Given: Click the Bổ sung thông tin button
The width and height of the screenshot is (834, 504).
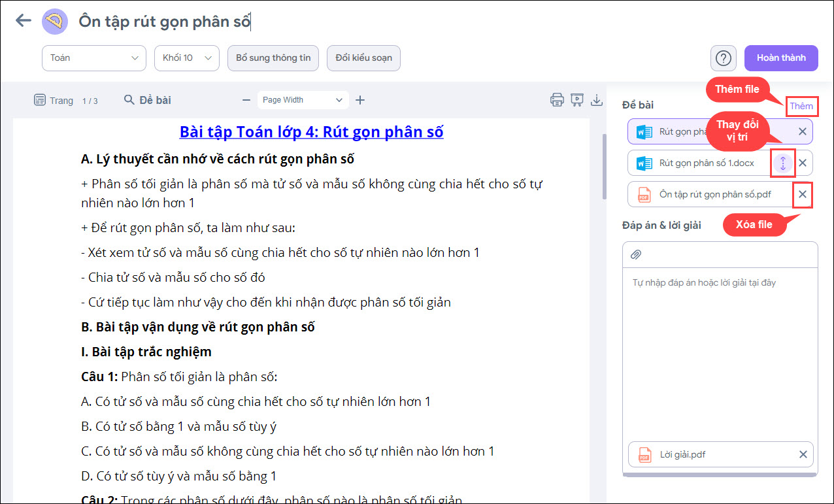Looking at the screenshot, I should (x=273, y=58).
